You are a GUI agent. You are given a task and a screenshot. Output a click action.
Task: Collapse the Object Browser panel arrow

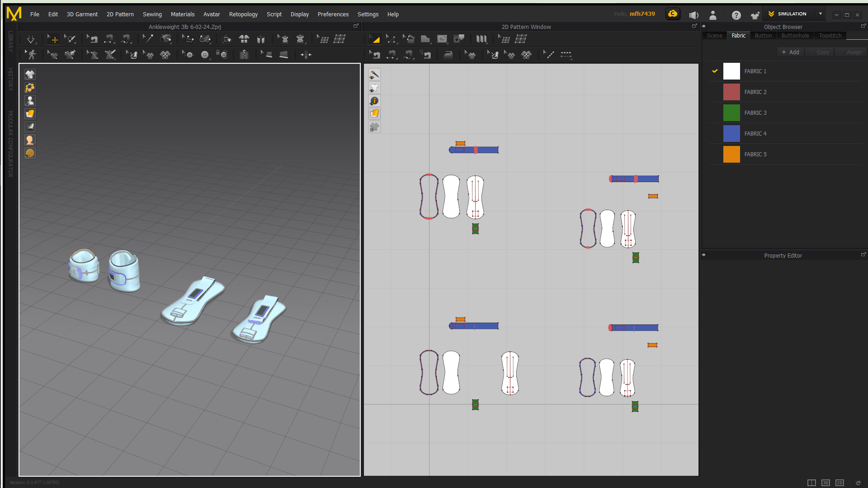pos(704,26)
